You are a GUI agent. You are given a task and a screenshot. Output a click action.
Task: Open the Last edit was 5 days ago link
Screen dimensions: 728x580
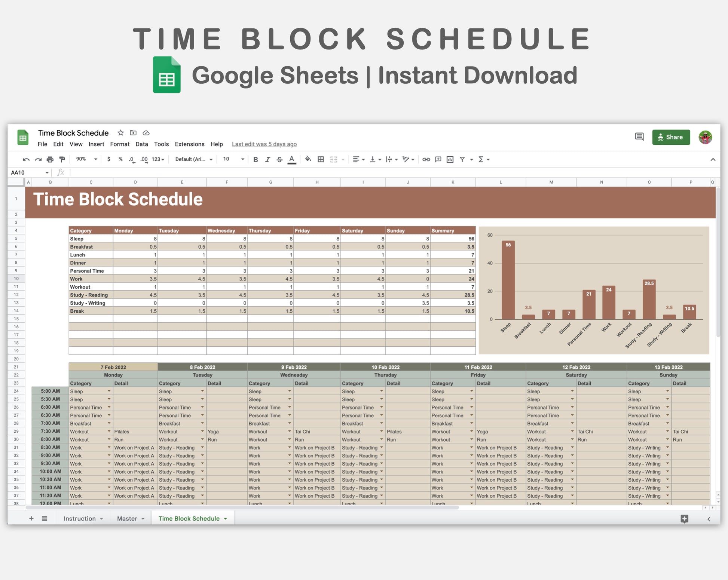(x=264, y=144)
